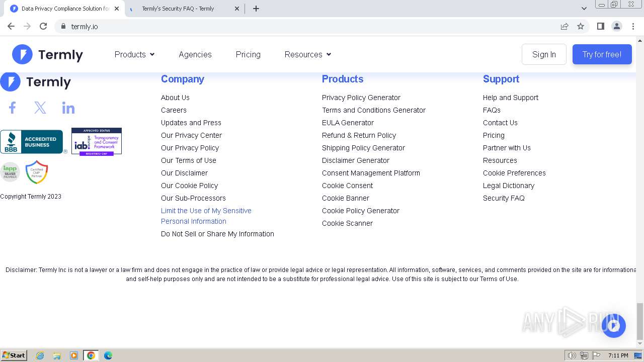Click the Certified CMP Partner shield badge
The image size is (644, 362).
coord(37,172)
